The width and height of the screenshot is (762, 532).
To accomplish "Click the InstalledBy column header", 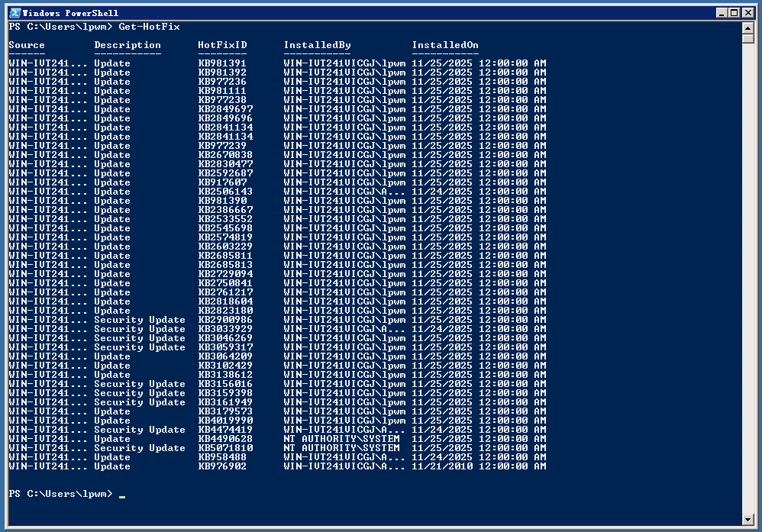I will coord(318,45).
